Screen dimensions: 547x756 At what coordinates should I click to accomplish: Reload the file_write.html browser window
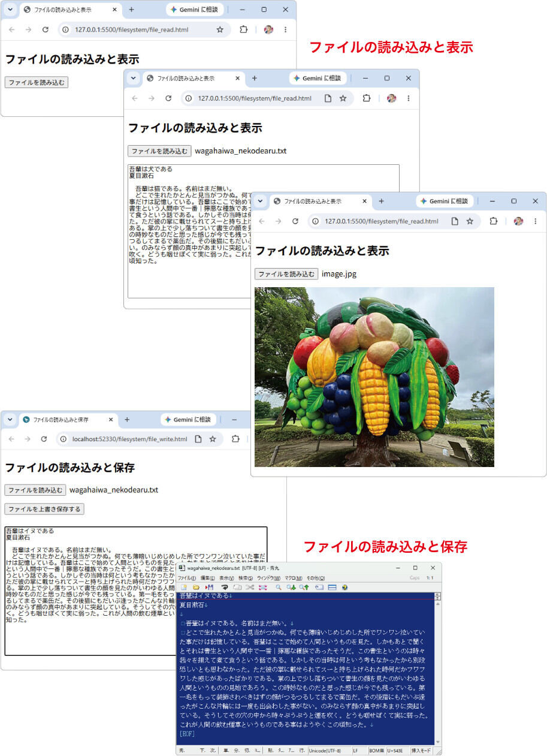(44, 439)
